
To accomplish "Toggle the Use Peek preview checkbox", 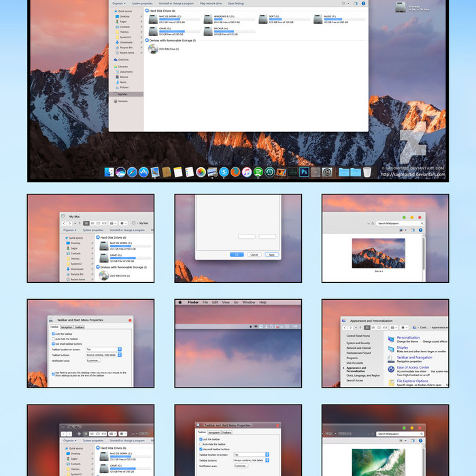I will (x=52, y=373).
